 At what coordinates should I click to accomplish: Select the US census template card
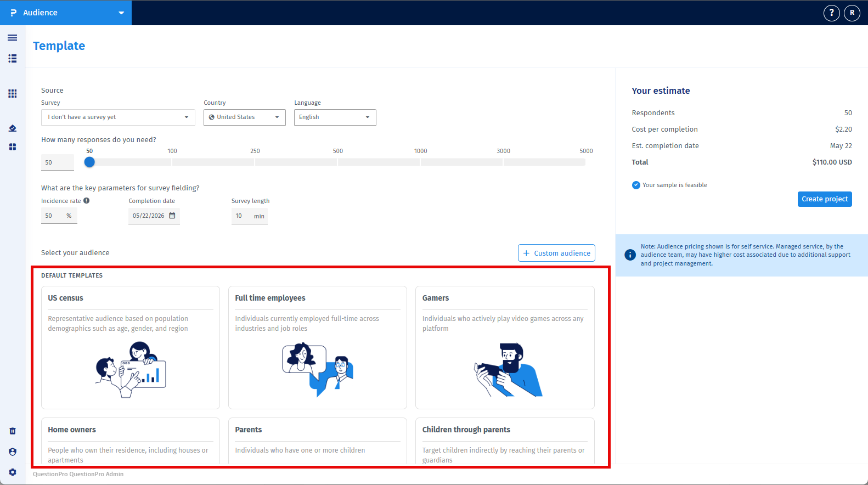131,347
